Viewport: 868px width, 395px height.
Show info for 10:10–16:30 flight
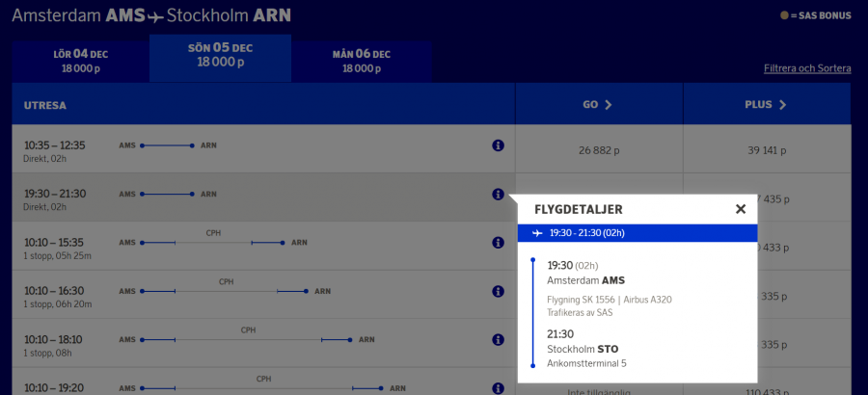[x=499, y=291]
